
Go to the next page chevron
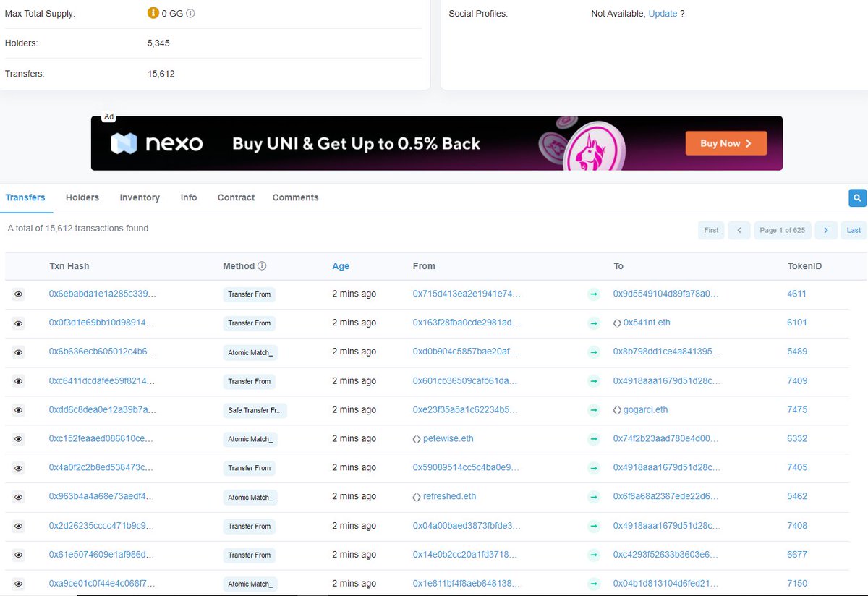(x=826, y=230)
